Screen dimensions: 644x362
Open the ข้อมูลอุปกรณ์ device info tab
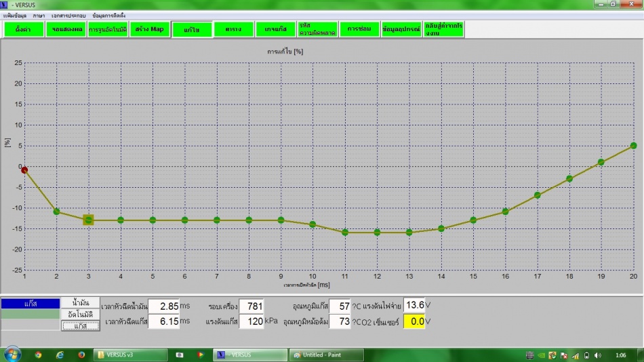pos(401,30)
